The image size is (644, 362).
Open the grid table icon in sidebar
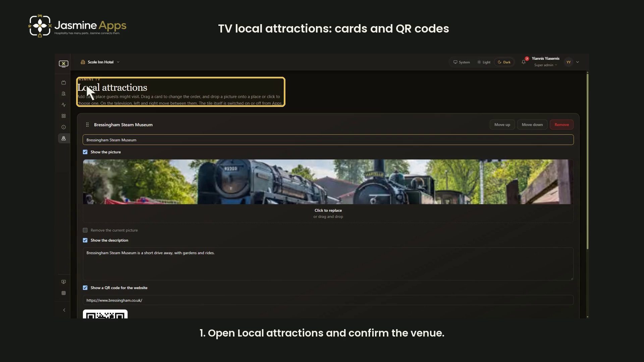pos(63,293)
